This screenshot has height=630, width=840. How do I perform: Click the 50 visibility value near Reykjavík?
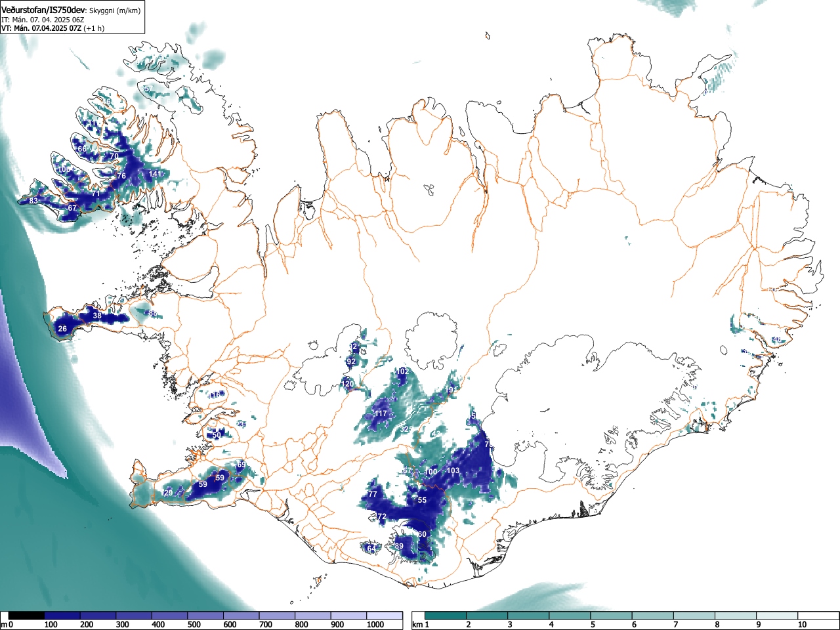click(x=217, y=434)
